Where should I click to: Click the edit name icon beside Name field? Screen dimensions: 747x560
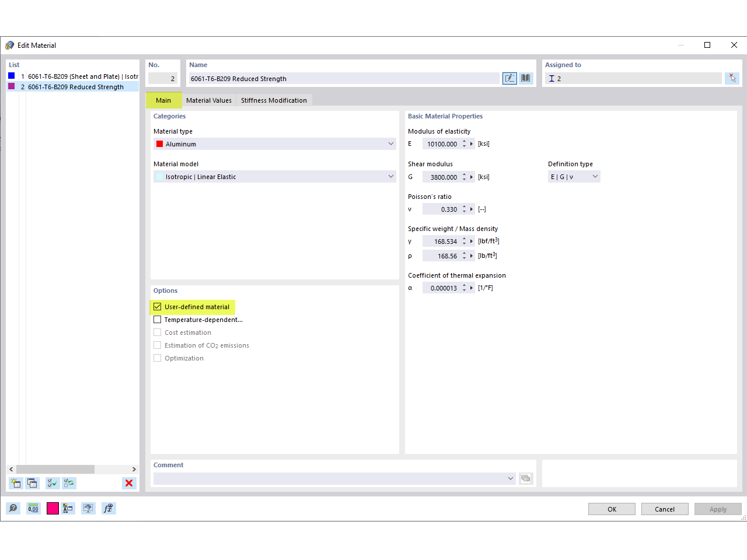(x=509, y=78)
